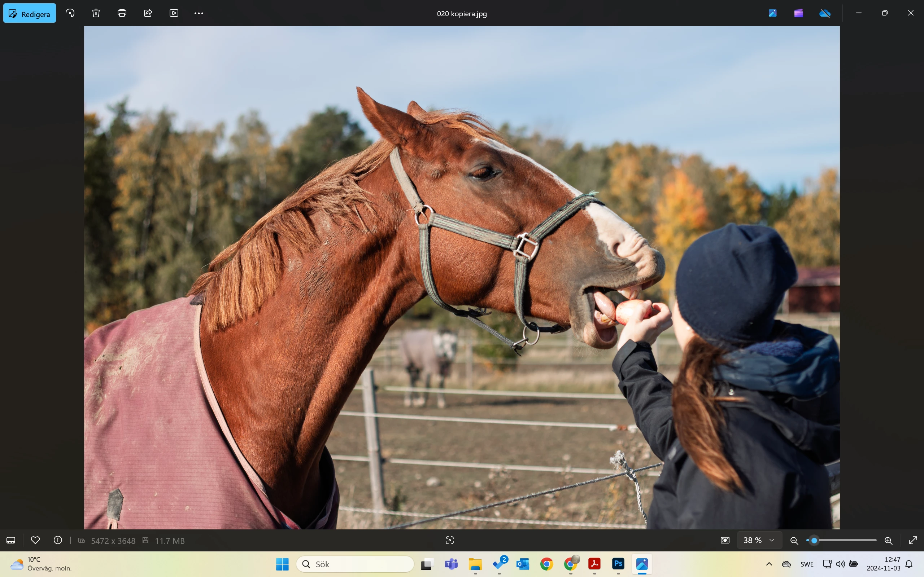Show file info with info icon
The height and width of the screenshot is (577, 924).
pos(58,540)
